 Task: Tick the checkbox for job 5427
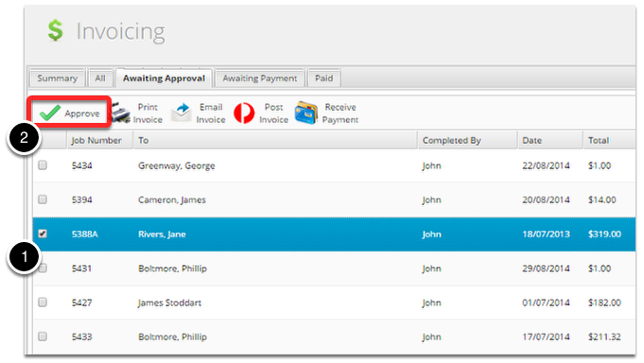pos(43,302)
